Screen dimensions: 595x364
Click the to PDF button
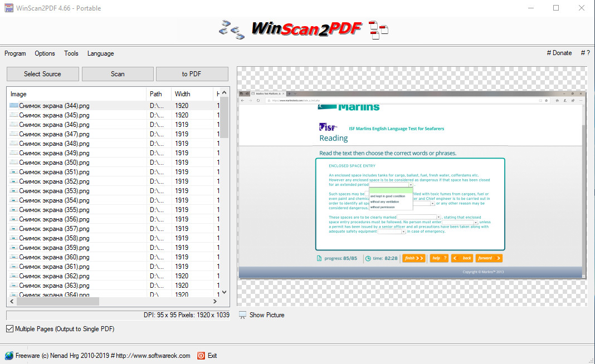tap(192, 74)
